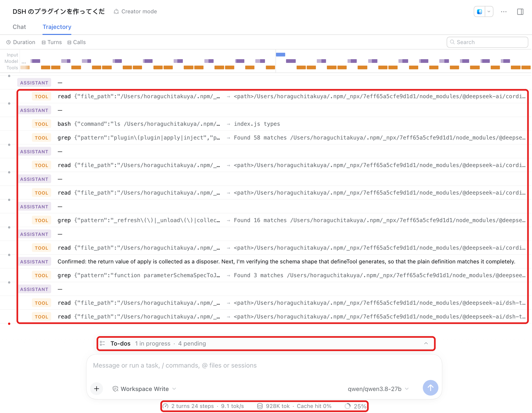This screenshot has height=413, width=532.
Task: Open the qwen/qwen3.8-27b model selector
Action: click(378, 389)
